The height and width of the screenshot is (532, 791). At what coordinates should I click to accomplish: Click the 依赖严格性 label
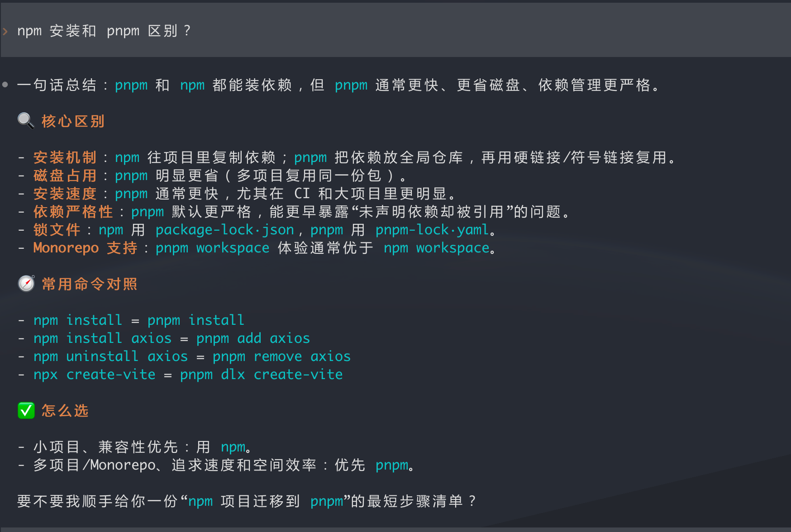tap(73, 212)
